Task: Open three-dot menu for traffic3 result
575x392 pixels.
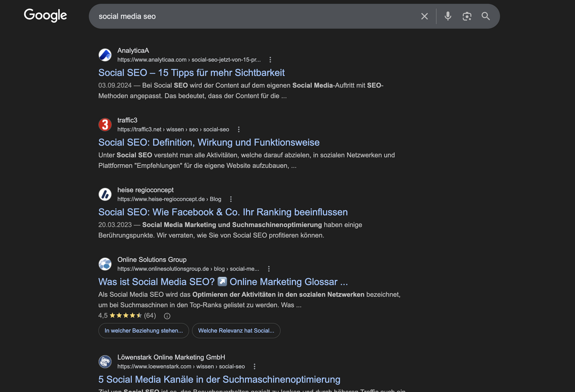Action: pyautogui.click(x=239, y=129)
